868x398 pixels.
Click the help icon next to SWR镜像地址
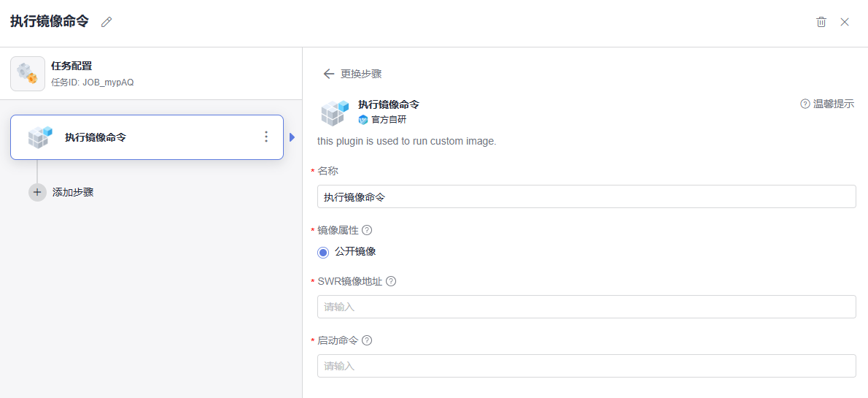[391, 281]
